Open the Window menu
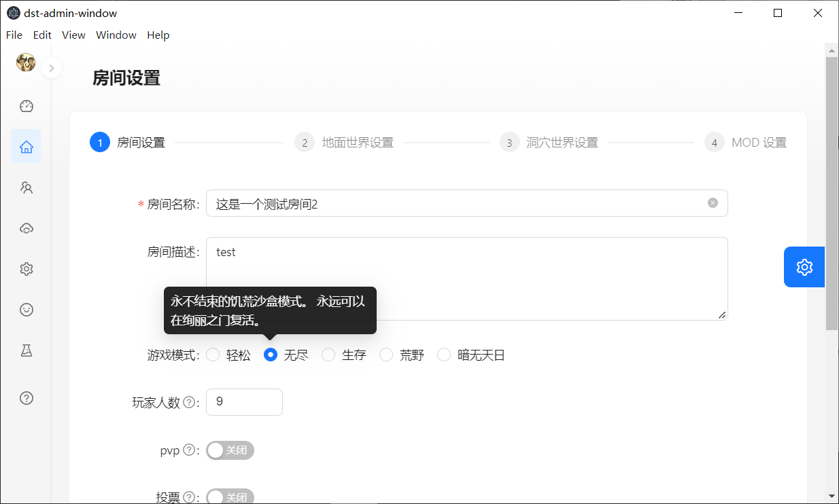This screenshot has width=839, height=504. (x=116, y=35)
